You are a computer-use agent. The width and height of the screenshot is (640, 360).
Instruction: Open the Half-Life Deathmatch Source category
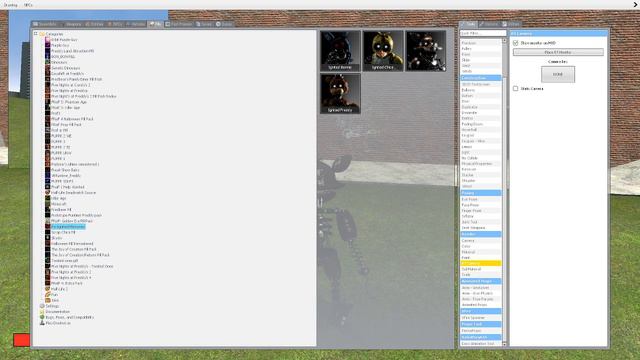point(73,192)
